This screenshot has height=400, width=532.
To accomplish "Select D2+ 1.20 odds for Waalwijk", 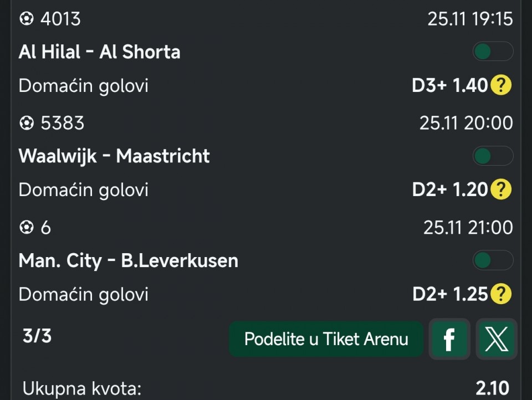I will click(x=449, y=189).
